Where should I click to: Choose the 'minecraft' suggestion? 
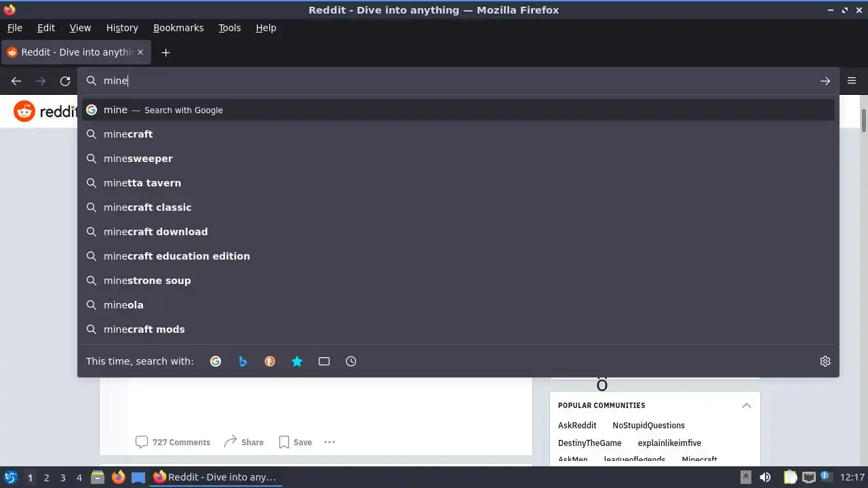point(458,134)
